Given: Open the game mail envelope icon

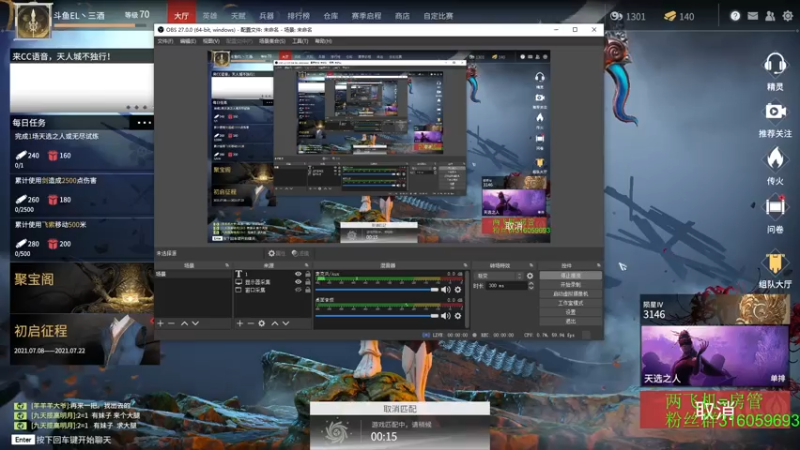Looking at the screenshot, I should point(753,16).
